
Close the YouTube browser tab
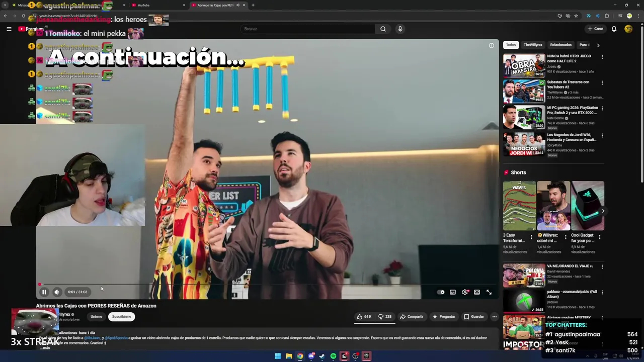(184, 5)
